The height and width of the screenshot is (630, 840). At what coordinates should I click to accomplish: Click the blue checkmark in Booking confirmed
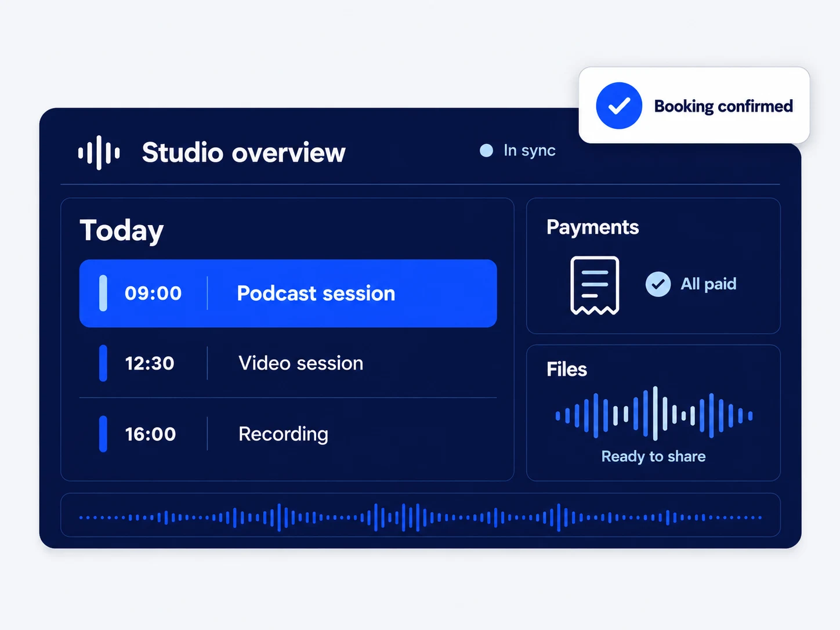619,106
